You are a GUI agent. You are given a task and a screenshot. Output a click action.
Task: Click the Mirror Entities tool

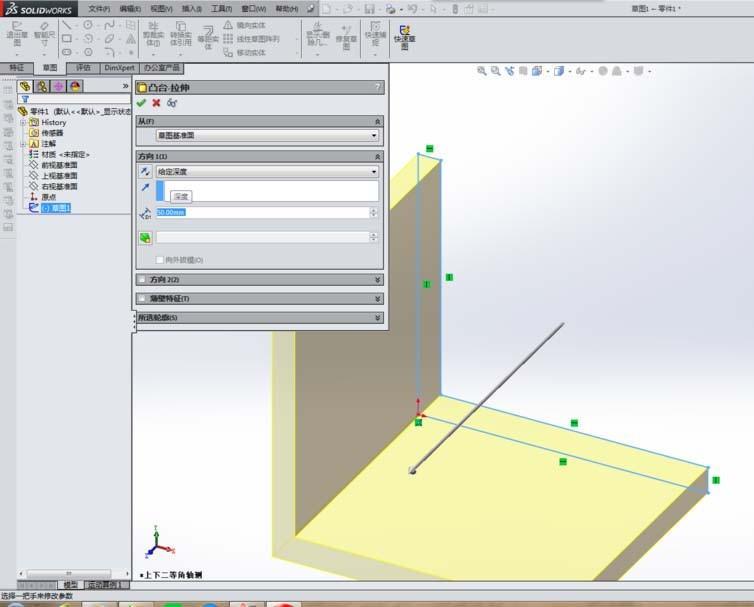tap(244, 25)
